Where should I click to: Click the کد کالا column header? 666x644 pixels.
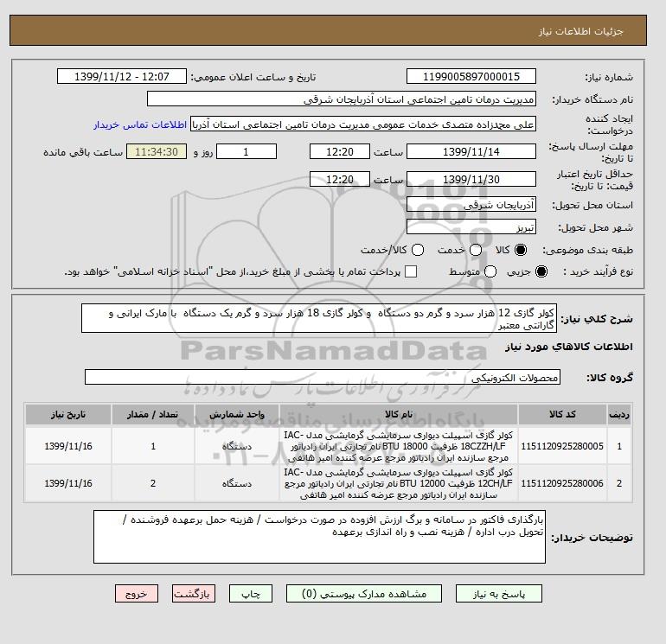(562, 414)
